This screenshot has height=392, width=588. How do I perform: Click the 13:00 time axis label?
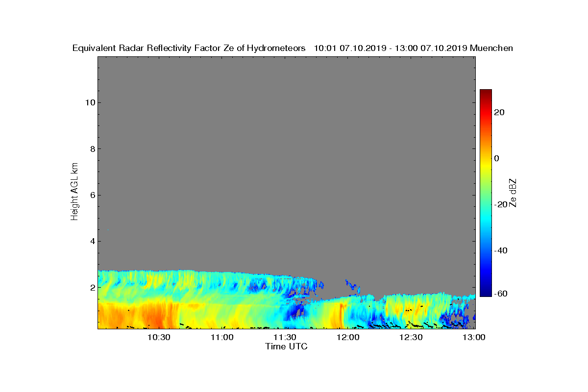474,337
